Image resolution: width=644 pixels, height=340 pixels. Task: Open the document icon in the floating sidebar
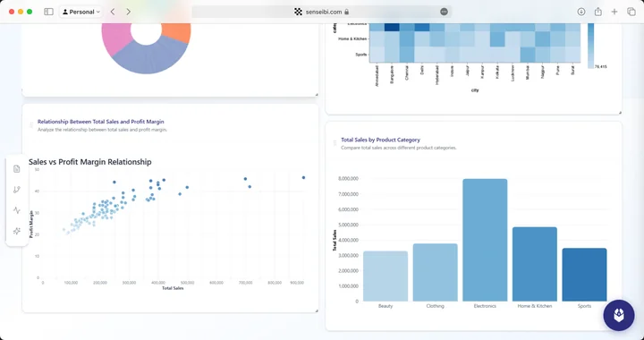click(16, 169)
